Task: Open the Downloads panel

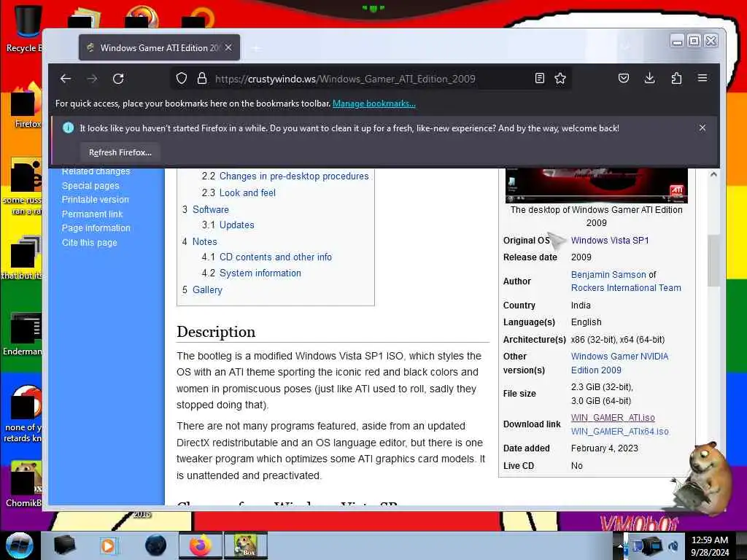Action: point(649,78)
